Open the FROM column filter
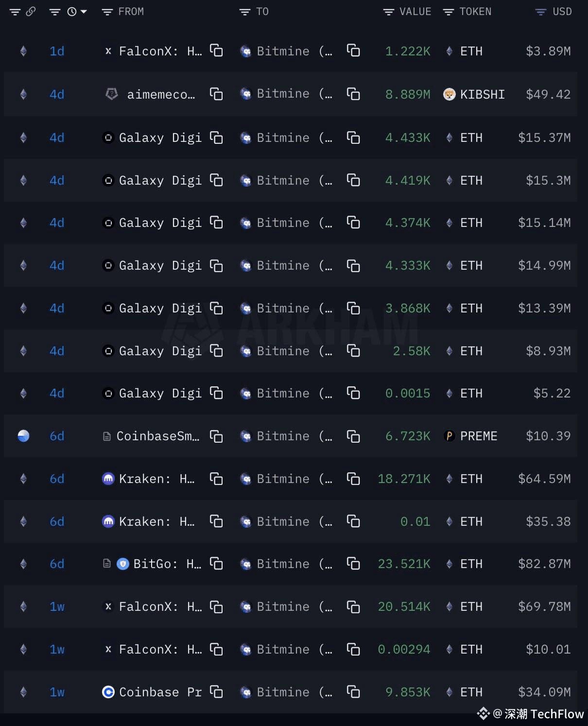 point(107,12)
